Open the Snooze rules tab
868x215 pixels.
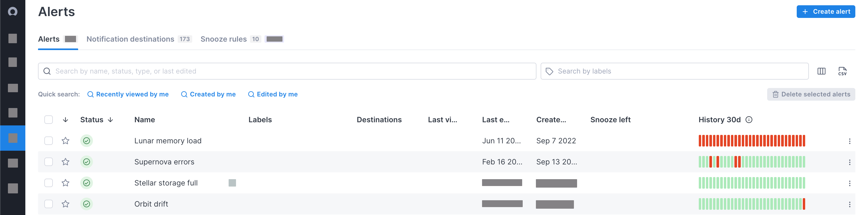224,39
